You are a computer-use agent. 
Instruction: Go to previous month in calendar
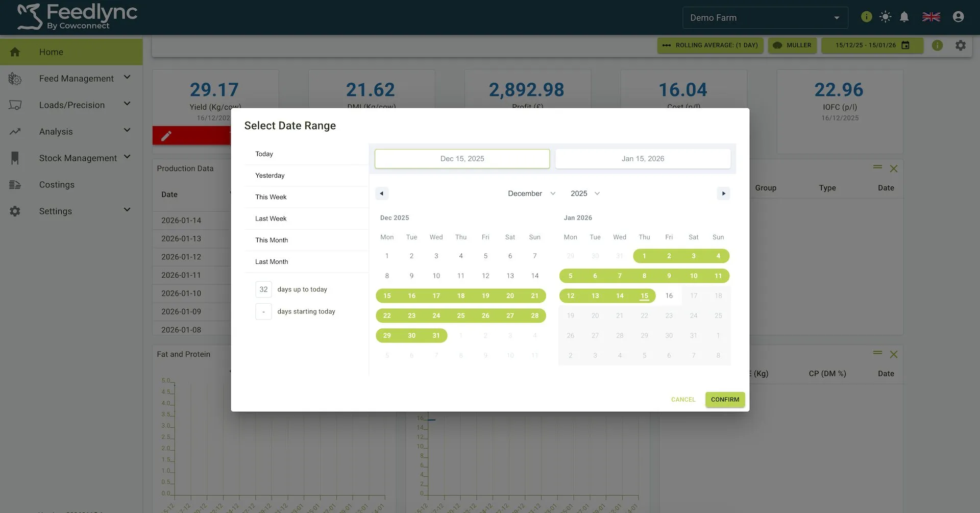coord(382,193)
